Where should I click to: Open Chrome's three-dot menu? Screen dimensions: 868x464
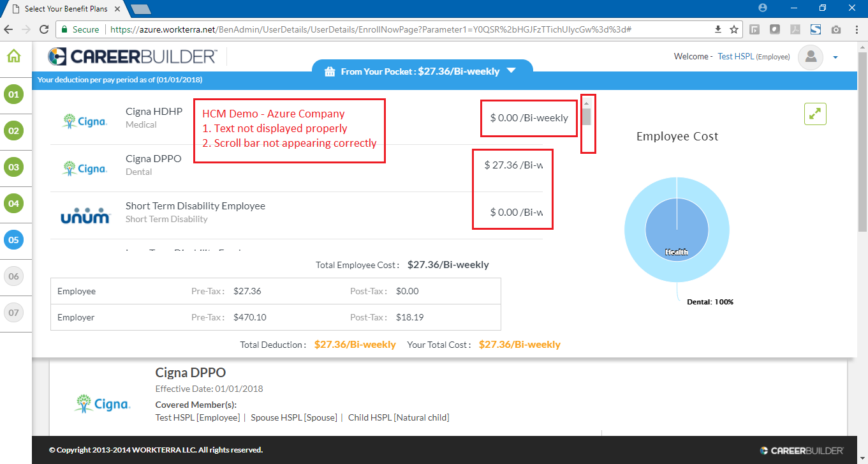pos(856,29)
